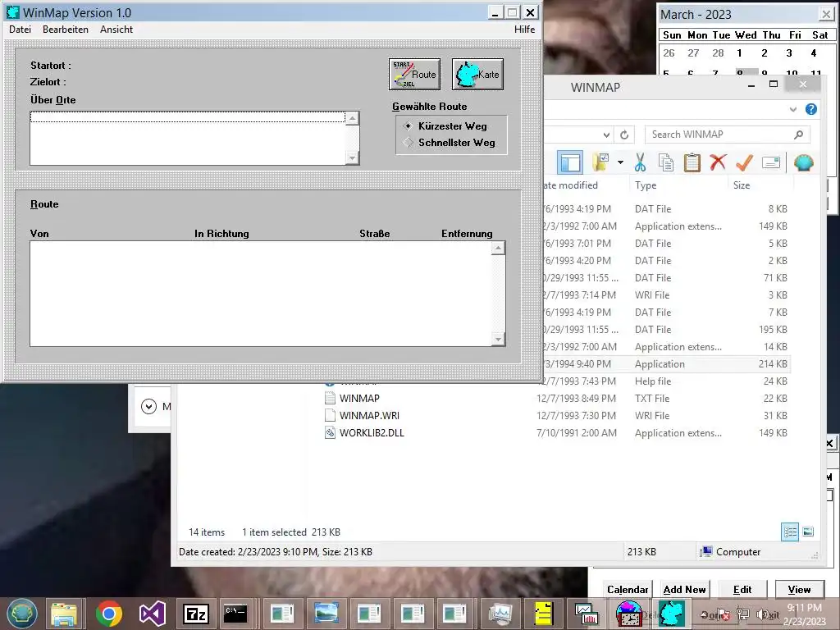840x630 pixels.
Task: Click the refresh icon beside address bar
Action: [x=624, y=135]
